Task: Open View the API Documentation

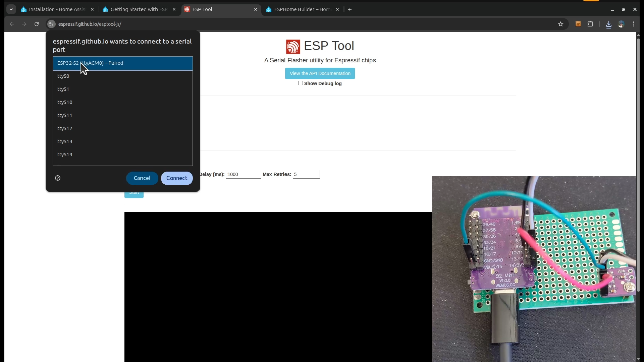Action: [x=320, y=73]
